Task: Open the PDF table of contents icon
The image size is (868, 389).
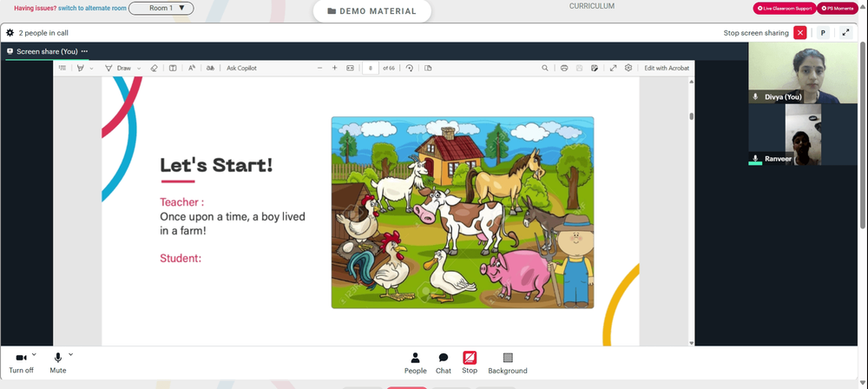Action: click(x=62, y=68)
